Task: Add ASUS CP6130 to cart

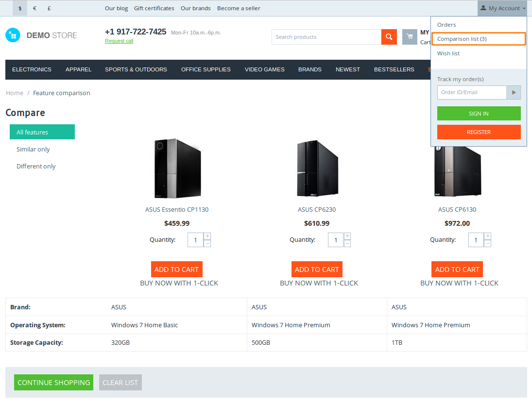Action: click(457, 269)
